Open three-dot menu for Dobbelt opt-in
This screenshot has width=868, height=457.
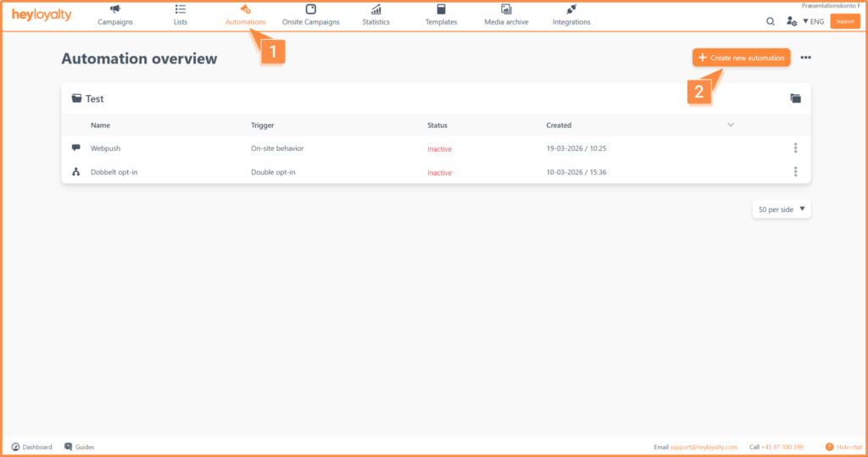pos(795,172)
